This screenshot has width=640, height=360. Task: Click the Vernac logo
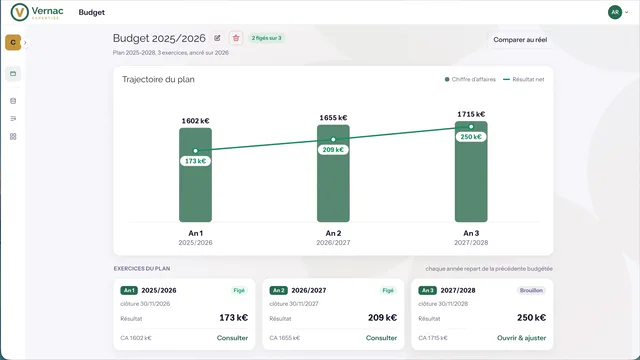37,12
